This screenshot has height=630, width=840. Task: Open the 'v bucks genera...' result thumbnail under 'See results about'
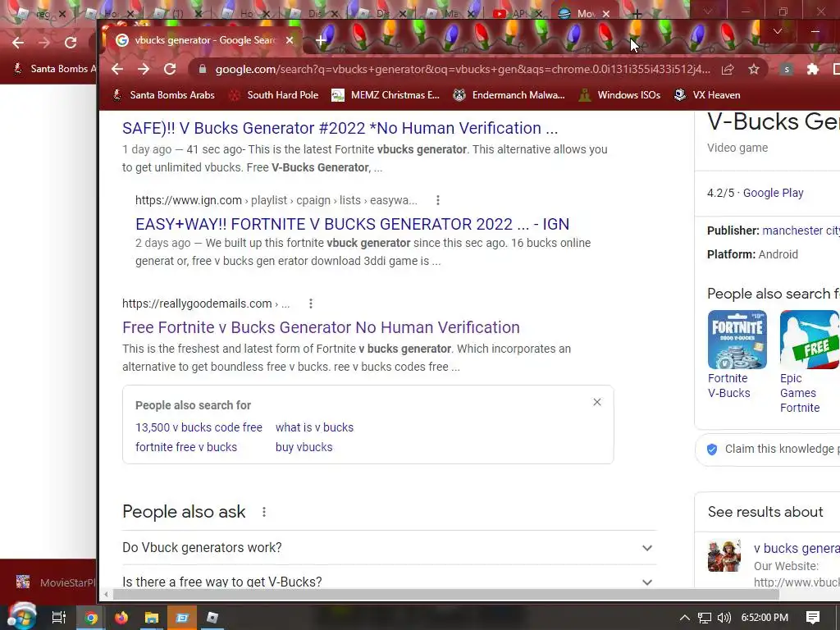[x=724, y=555]
